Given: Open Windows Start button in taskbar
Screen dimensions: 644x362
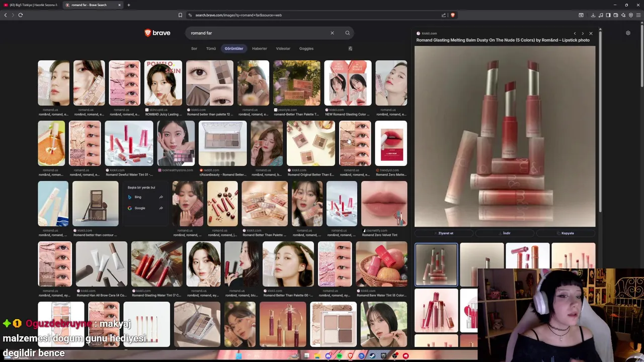Looking at the screenshot, I should pyautogui.click(x=239, y=356).
